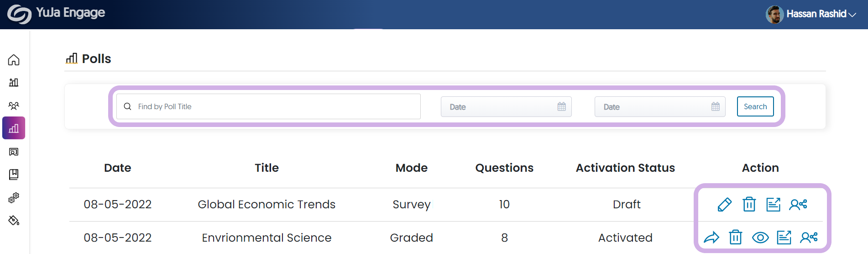Open the first Date picker calendar
The image size is (868, 254).
(561, 106)
